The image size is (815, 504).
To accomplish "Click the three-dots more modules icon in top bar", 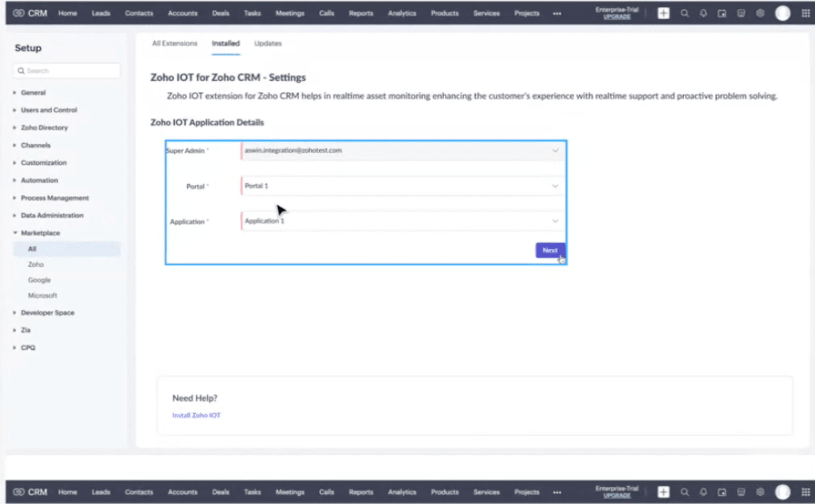I will point(557,13).
